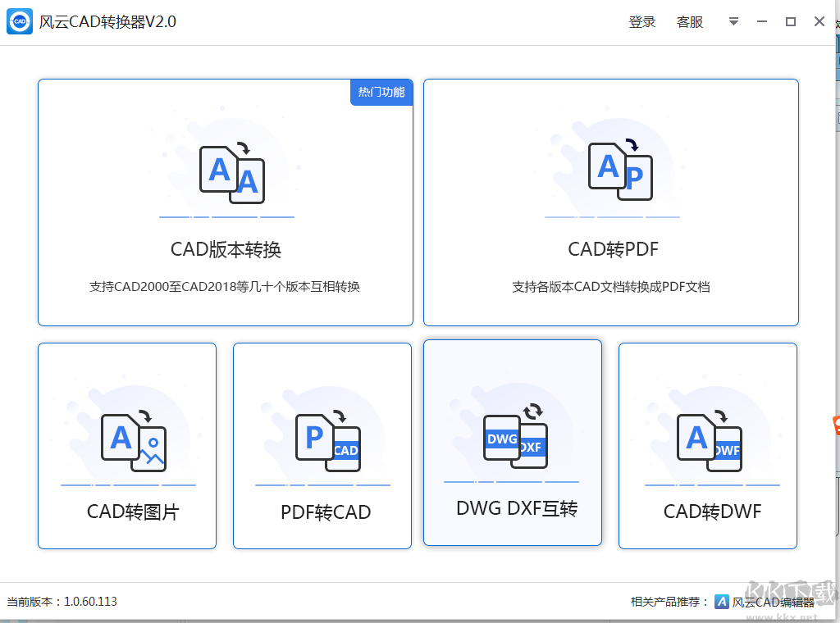
Task: Click the 风云CAD logo in title bar
Action: pyautogui.click(x=20, y=21)
